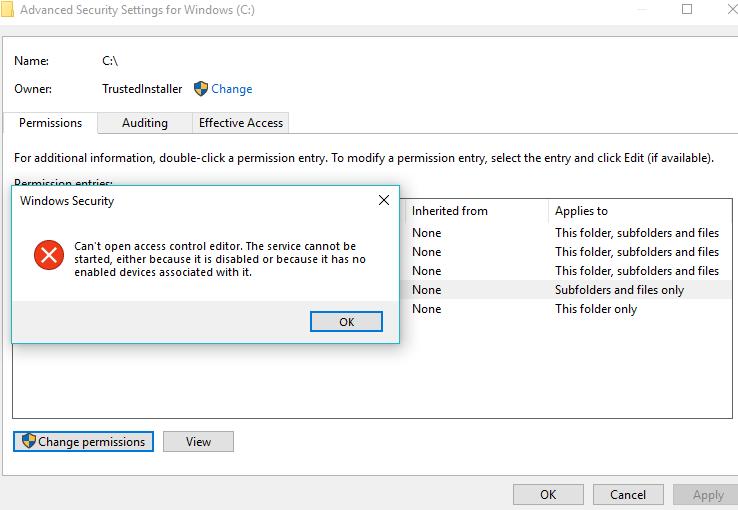This screenshot has width=738, height=510.
Task: Click the error message starting "Can't open access control editor"
Action: (x=220, y=259)
